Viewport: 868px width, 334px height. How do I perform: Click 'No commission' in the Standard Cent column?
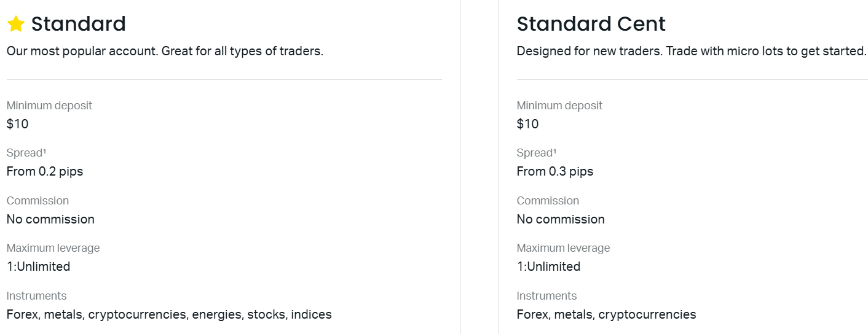[561, 219]
